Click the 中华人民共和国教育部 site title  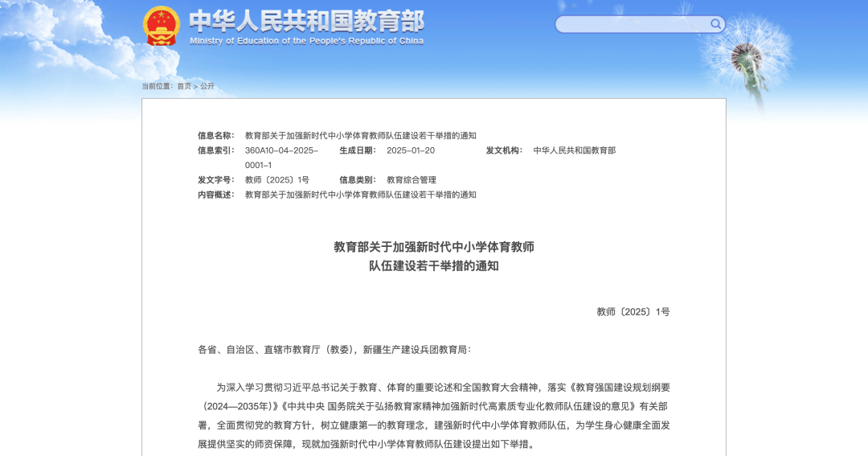(x=307, y=22)
